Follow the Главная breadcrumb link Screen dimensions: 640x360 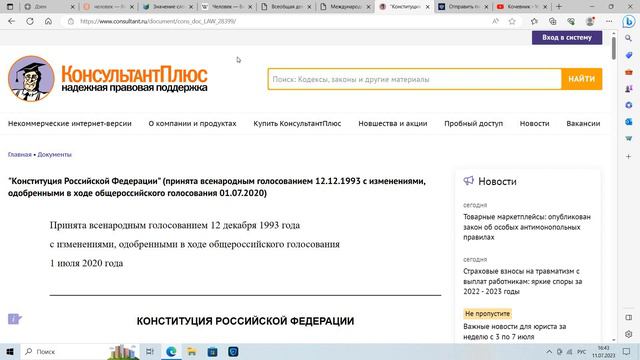coord(20,154)
